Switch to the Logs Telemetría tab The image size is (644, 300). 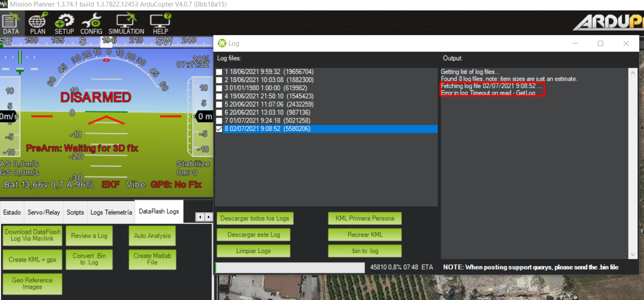111,212
